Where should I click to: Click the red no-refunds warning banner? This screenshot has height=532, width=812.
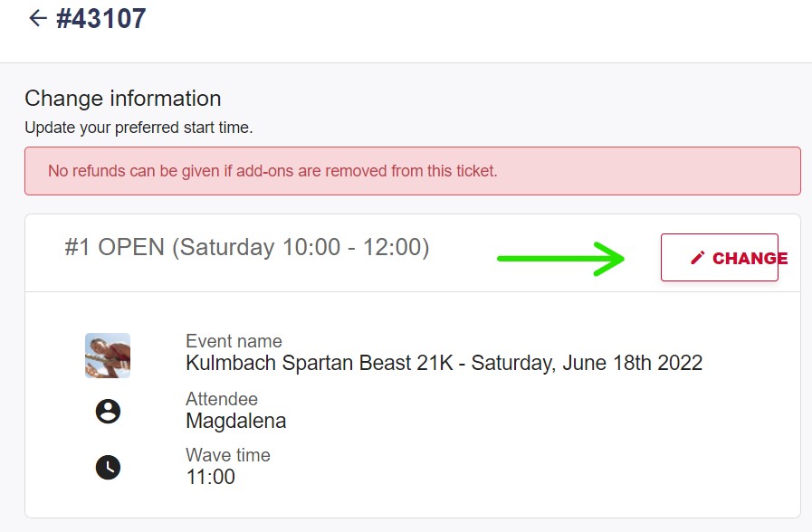tap(412, 170)
